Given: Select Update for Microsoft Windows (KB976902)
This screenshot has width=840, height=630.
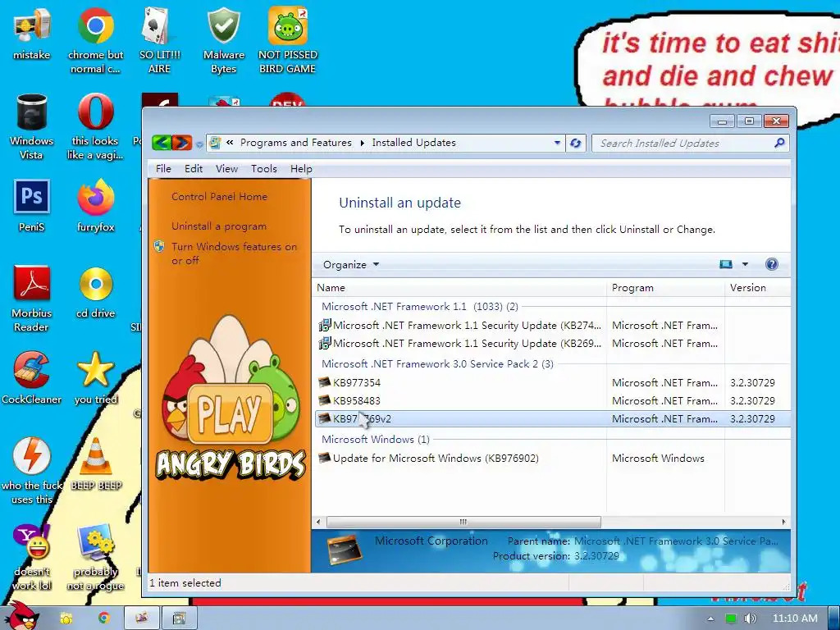Looking at the screenshot, I should 552,458.
